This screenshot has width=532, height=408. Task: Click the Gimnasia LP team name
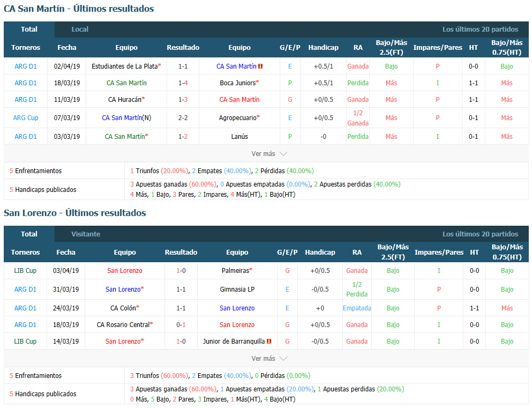pos(237,290)
